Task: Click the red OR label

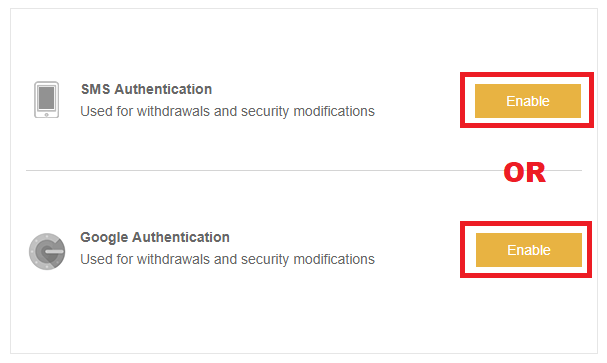Action: [525, 172]
